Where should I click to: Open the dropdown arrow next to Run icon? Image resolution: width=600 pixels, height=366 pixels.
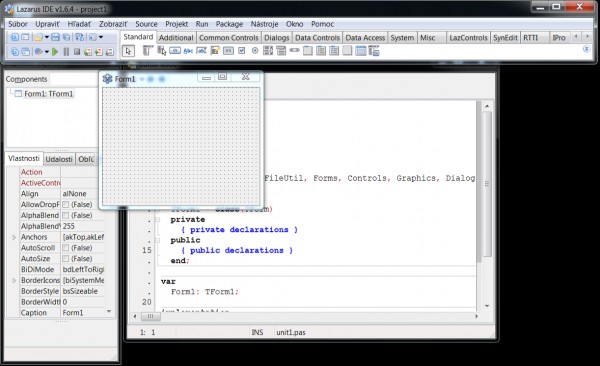tap(47, 51)
